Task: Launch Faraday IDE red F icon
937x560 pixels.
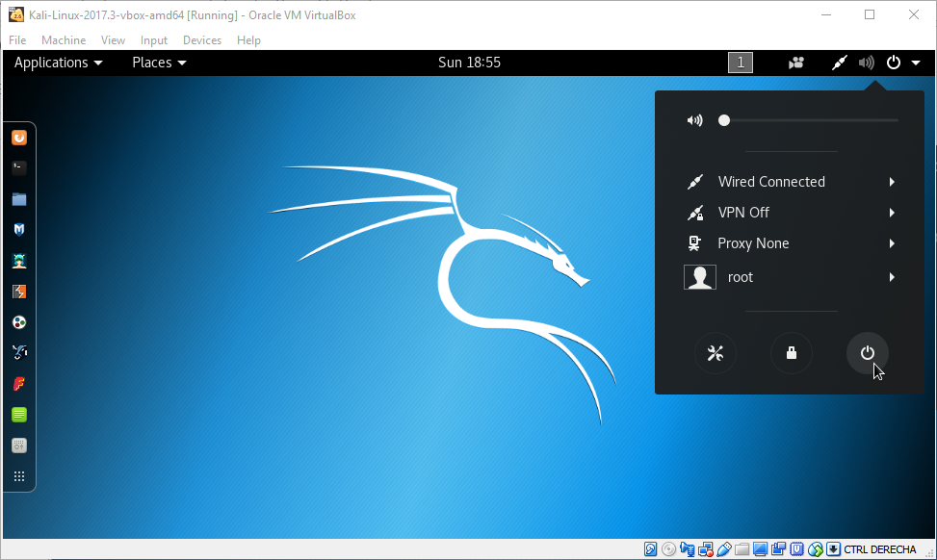Action: click(x=19, y=384)
